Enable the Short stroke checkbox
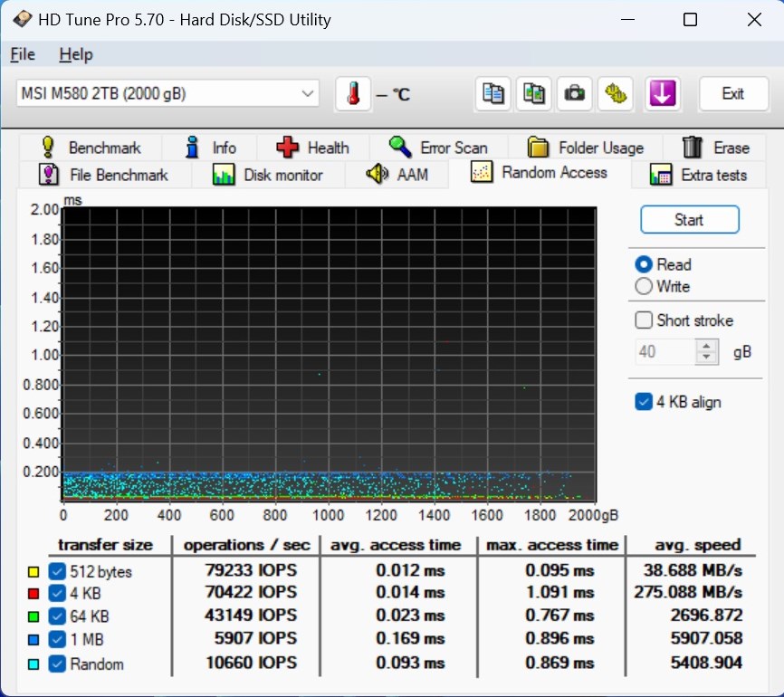This screenshot has width=784, height=697. [x=644, y=320]
